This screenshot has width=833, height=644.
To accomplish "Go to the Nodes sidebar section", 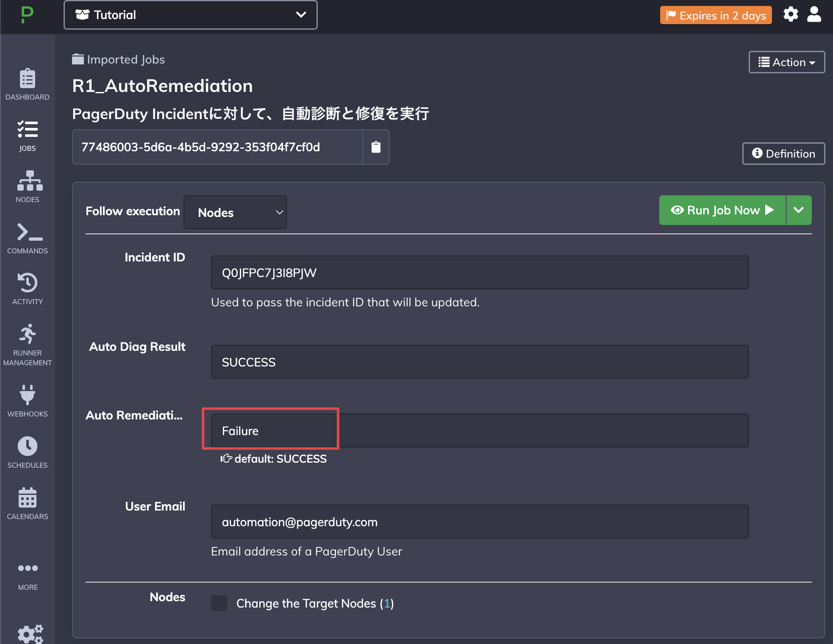I will 28,187.
